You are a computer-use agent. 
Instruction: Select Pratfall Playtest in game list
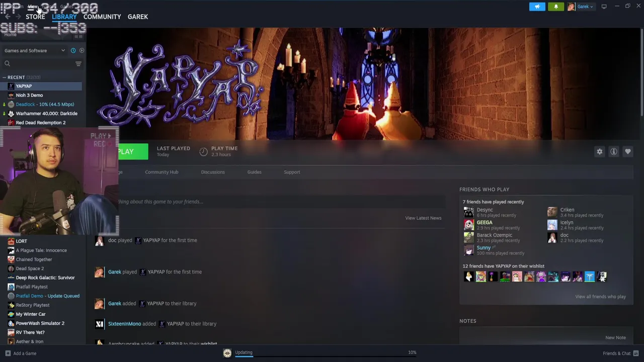coord(32,287)
